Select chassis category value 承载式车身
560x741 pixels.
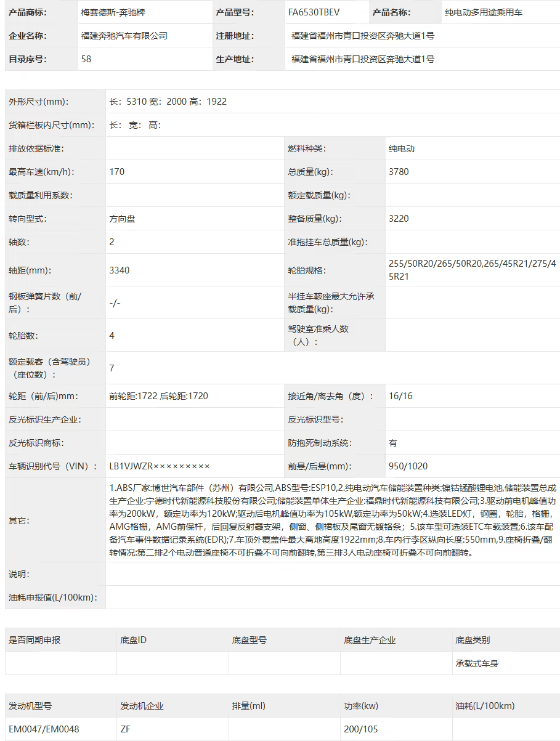point(477,663)
